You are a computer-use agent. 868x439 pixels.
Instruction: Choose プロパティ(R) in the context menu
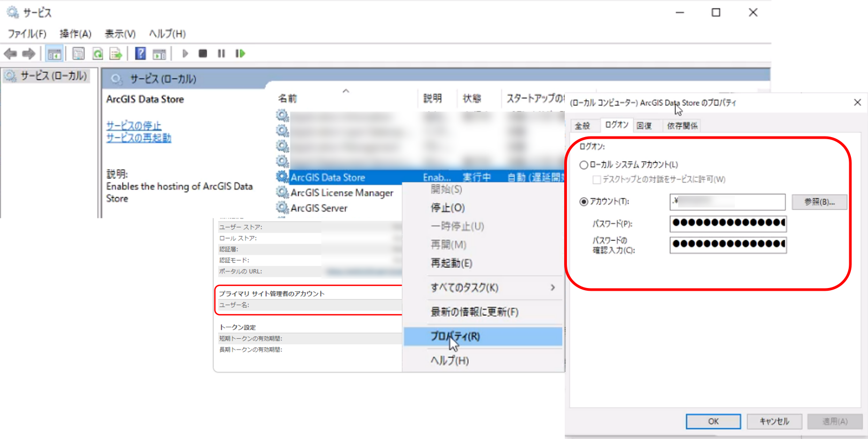[483, 336]
